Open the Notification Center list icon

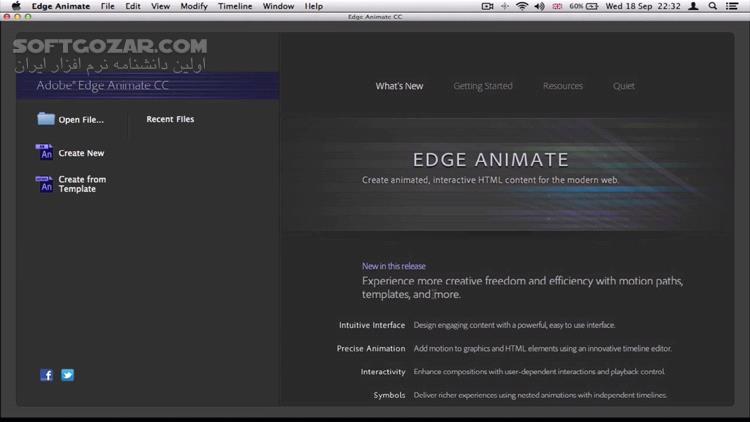click(x=732, y=6)
